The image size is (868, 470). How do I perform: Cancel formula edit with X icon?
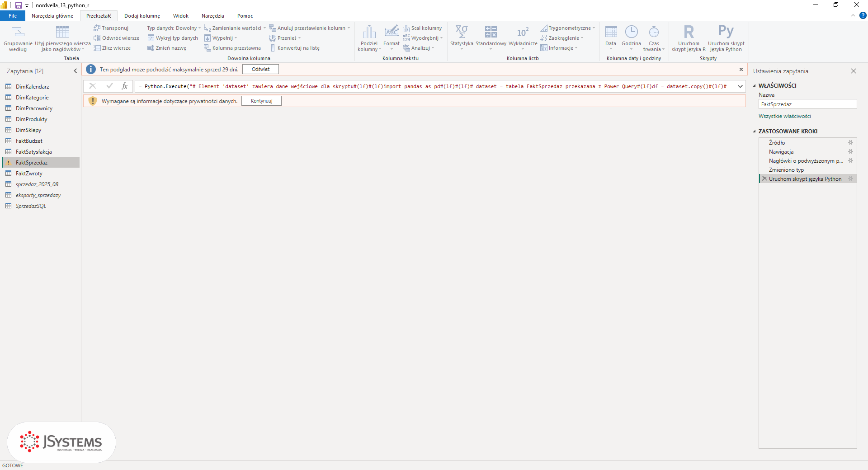click(92, 86)
